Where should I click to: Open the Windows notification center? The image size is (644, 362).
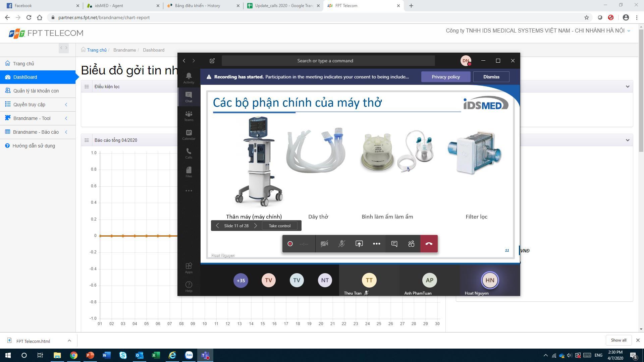634,355
